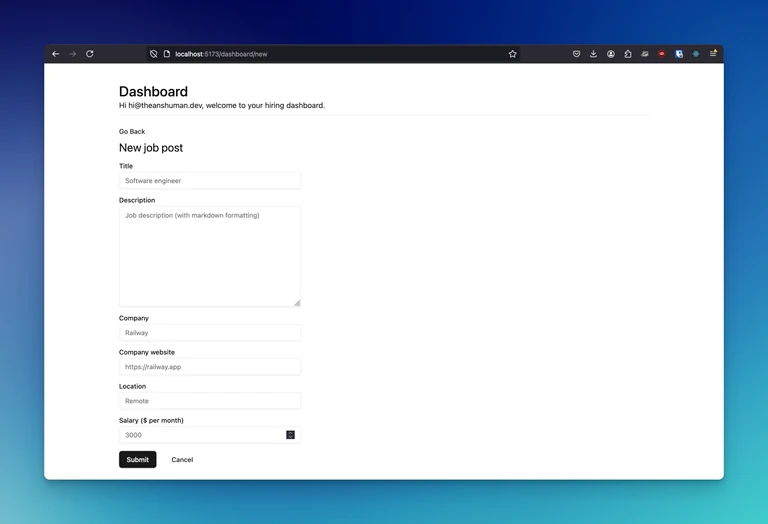Click the browser address bar URL
Image resolution: width=768 pixels, height=524 pixels.
221,54
